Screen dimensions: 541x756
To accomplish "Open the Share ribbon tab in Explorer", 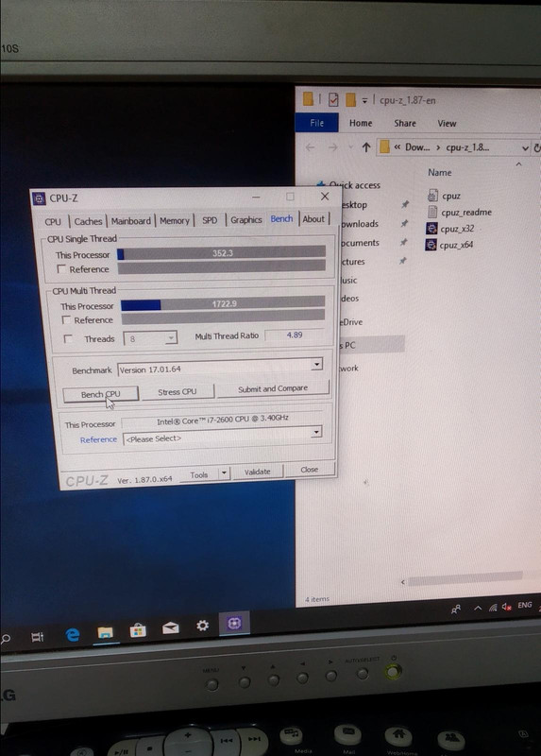I will pos(405,124).
